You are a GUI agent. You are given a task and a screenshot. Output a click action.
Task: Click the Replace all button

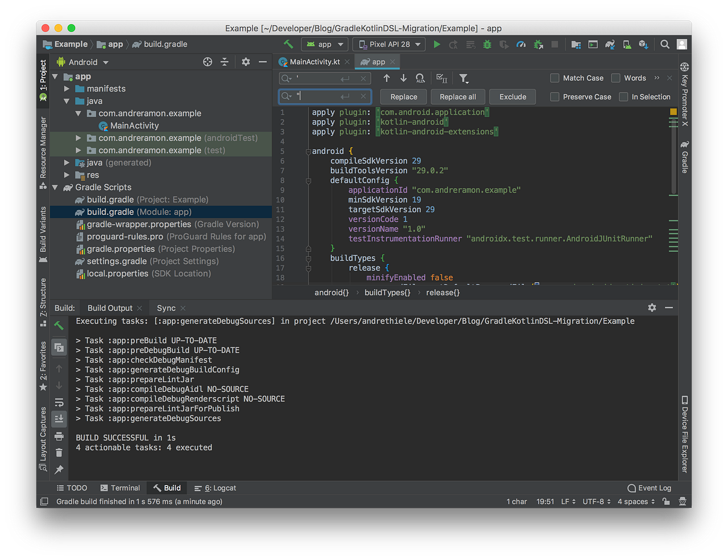coord(458,97)
